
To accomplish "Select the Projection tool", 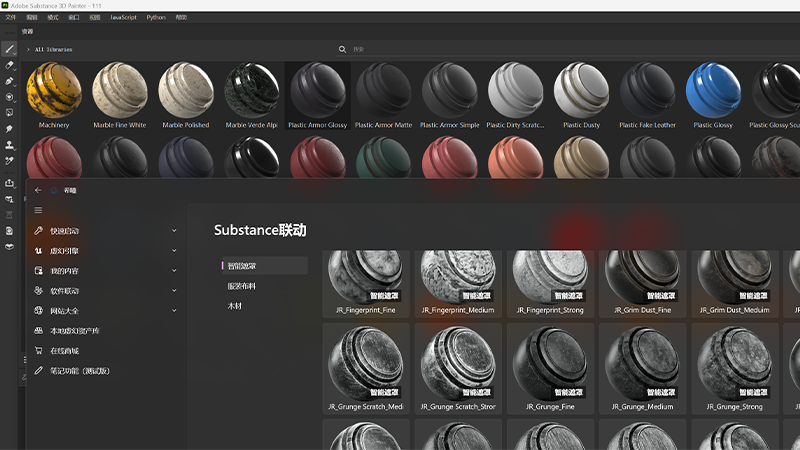I will tap(9, 81).
